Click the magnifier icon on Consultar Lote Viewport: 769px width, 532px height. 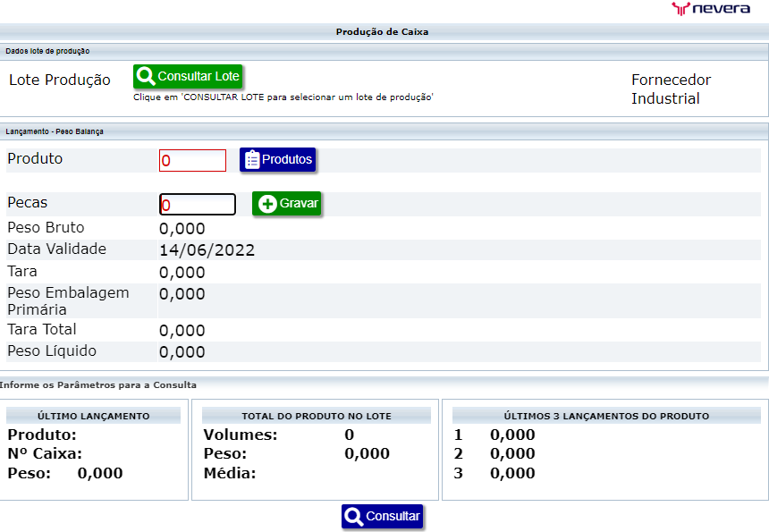(x=145, y=76)
